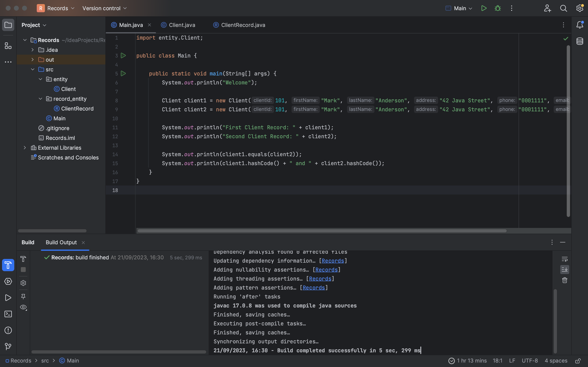Open the Version control menu

click(105, 8)
